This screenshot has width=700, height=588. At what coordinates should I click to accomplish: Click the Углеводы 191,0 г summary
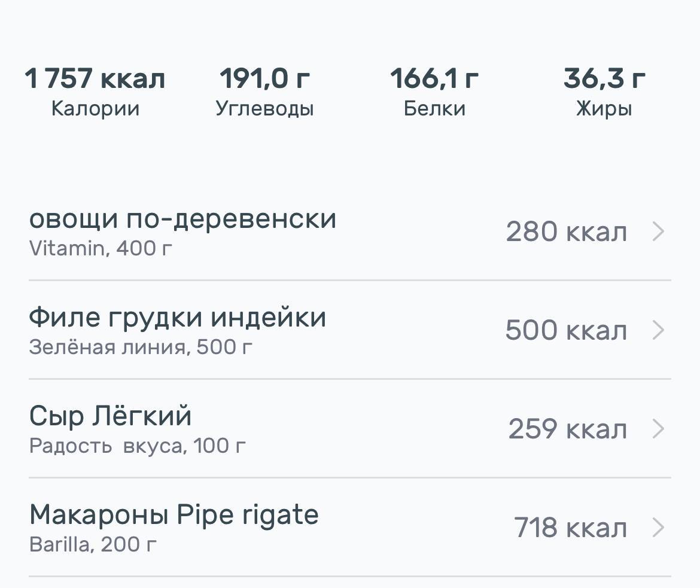tap(264, 92)
